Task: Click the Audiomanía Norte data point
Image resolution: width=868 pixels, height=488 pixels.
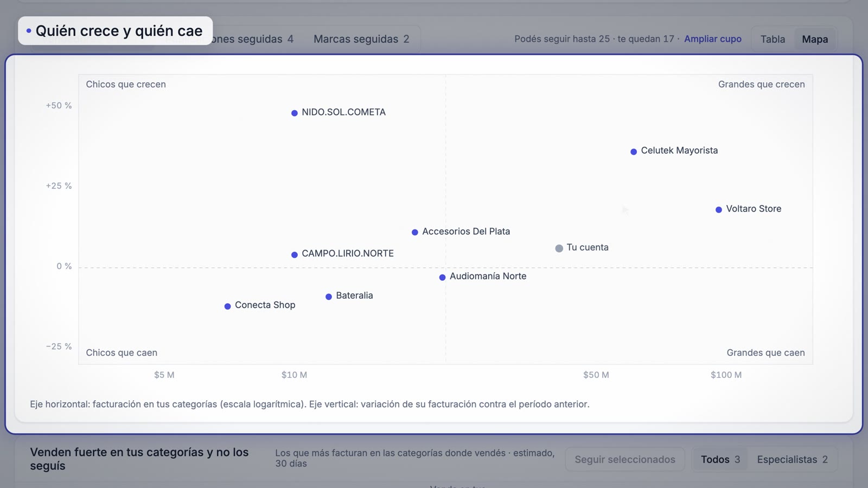Action: point(443,277)
